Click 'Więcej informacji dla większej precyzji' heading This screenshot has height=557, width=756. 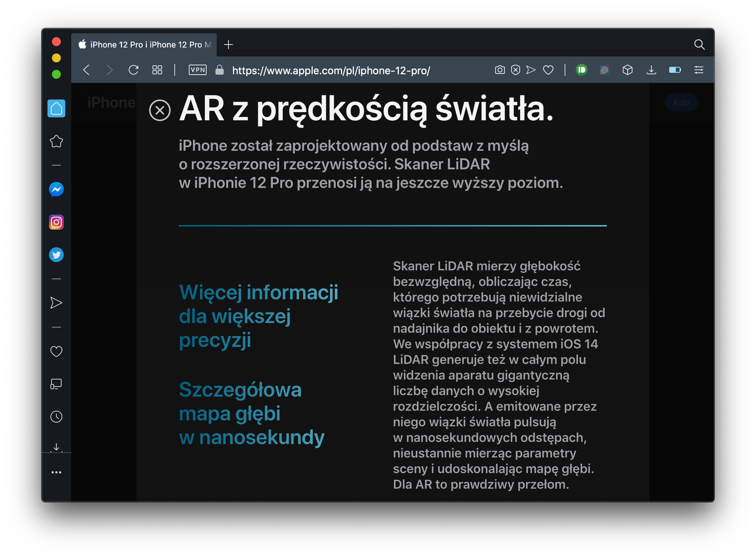pos(259,316)
